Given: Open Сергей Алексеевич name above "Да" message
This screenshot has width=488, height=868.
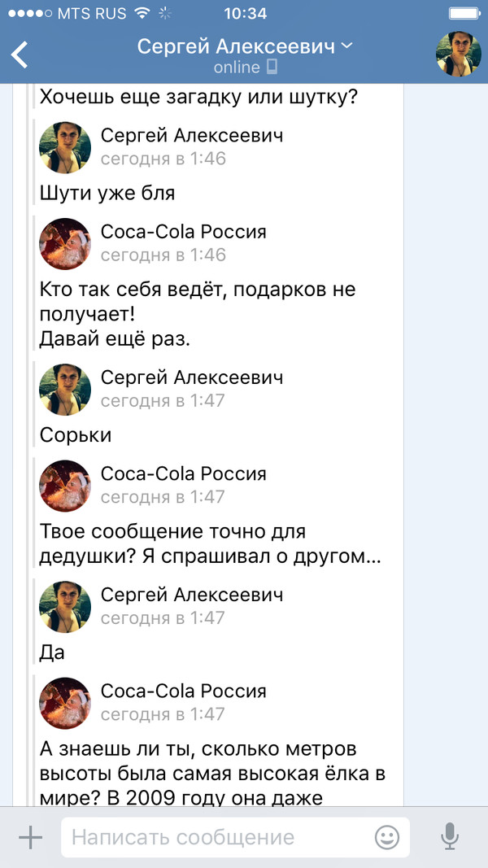Looking at the screenshot, I should click(x=192, y=595).
